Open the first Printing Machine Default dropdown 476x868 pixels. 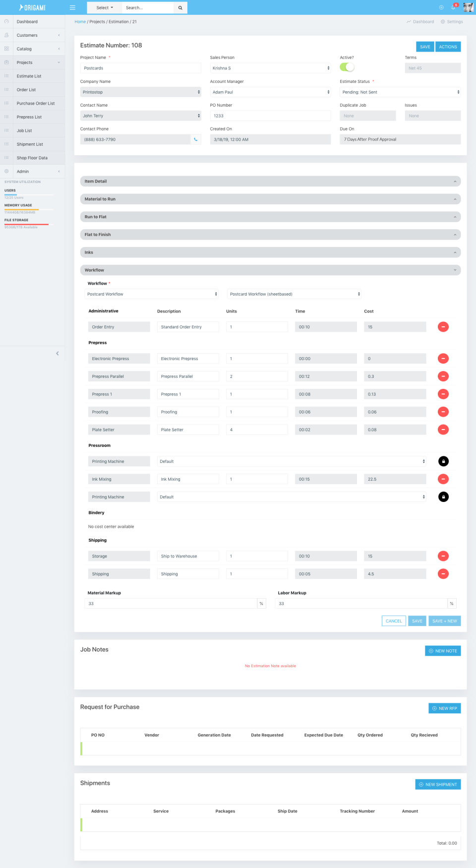tap(292, 461)
